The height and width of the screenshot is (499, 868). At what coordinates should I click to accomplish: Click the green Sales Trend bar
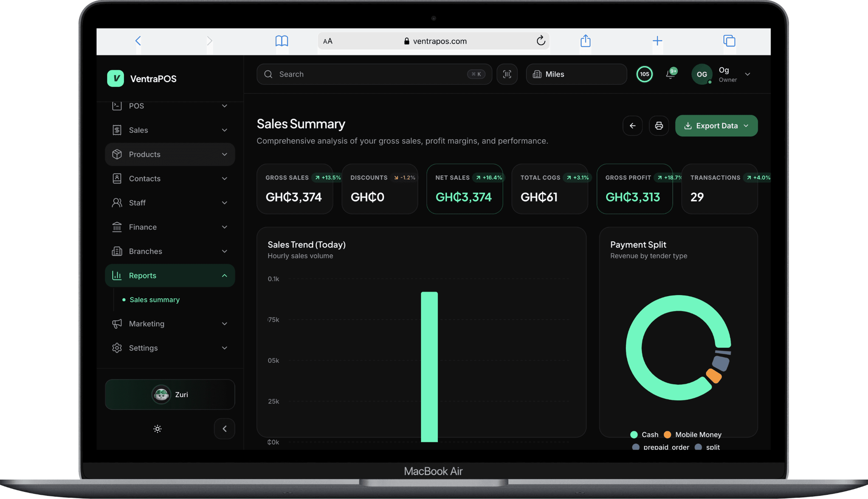point(429,367)
